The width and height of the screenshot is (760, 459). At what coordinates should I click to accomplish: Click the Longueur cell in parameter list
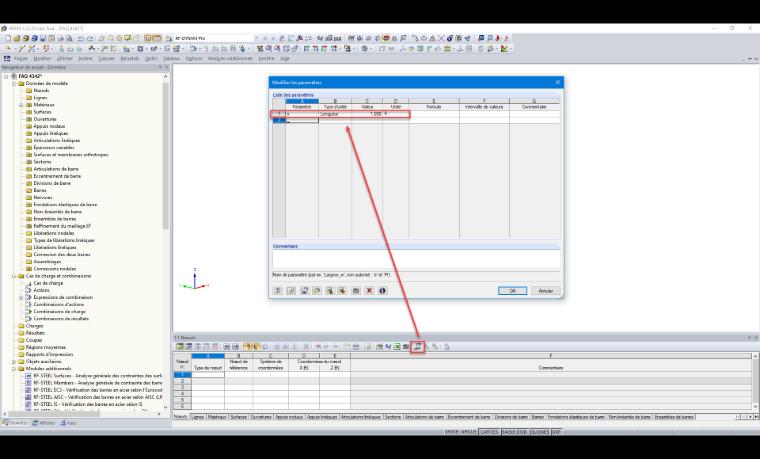(x=335, y=114)
